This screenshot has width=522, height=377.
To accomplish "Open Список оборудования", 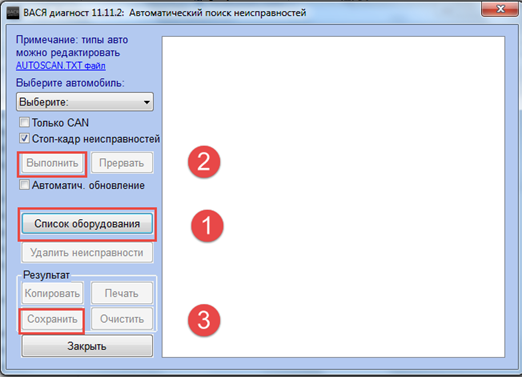I will pyautogui.click(x=87, y=224).
